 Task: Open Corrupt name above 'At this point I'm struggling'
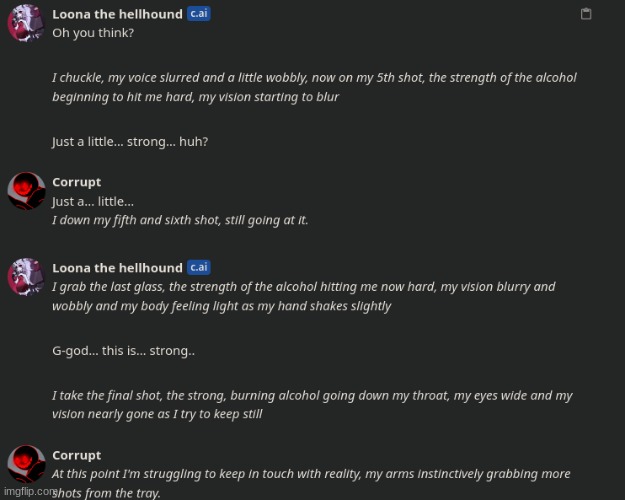[x=77, y=455]
